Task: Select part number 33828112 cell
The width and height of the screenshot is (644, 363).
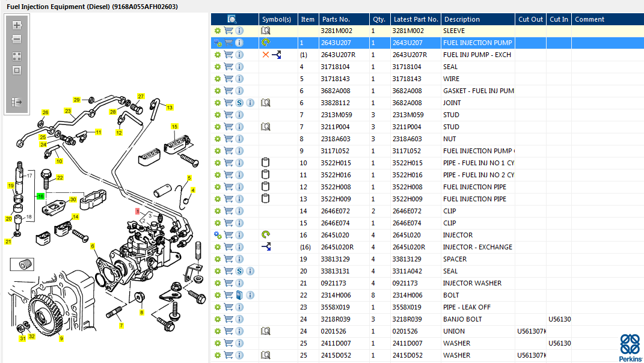Action: pyautogui.click(x=344, y=103)
